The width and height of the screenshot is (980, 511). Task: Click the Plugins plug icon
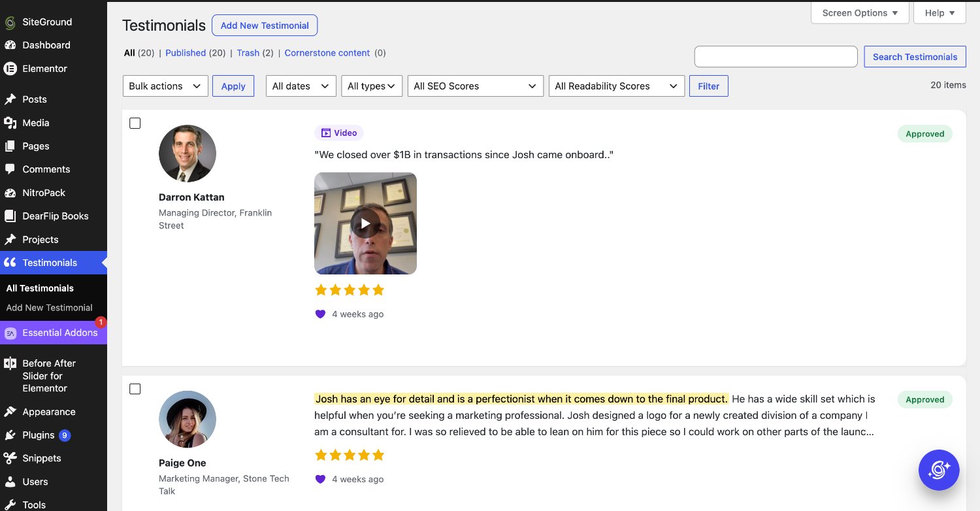click(x=10, y=435)
